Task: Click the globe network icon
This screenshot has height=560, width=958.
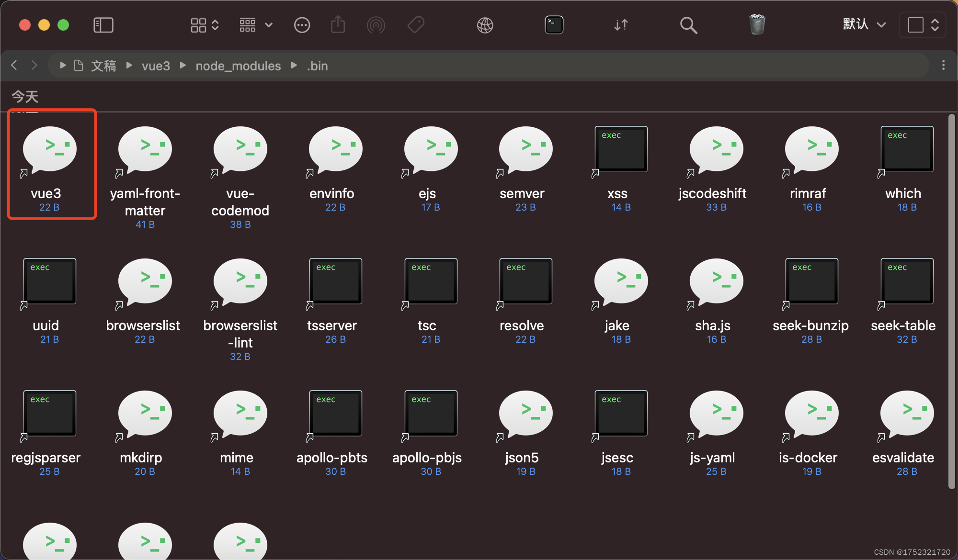Action: (x=485, y=25)
